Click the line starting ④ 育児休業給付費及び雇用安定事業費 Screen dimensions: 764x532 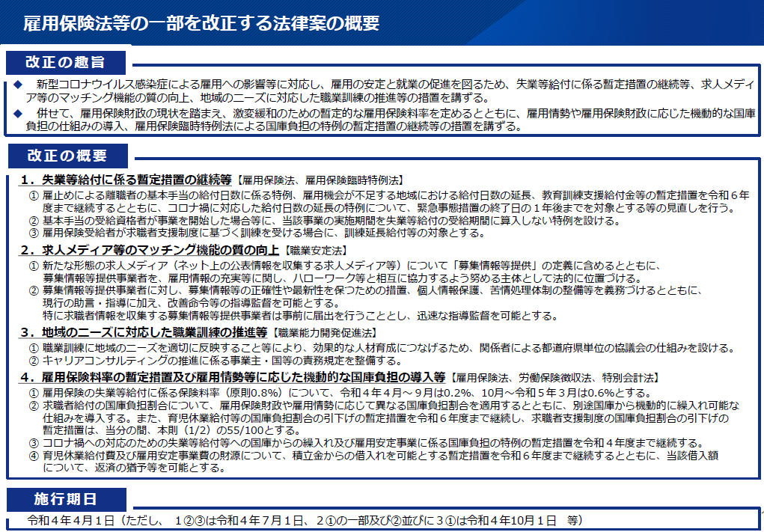pyautogui.click(x=373, y=456)
